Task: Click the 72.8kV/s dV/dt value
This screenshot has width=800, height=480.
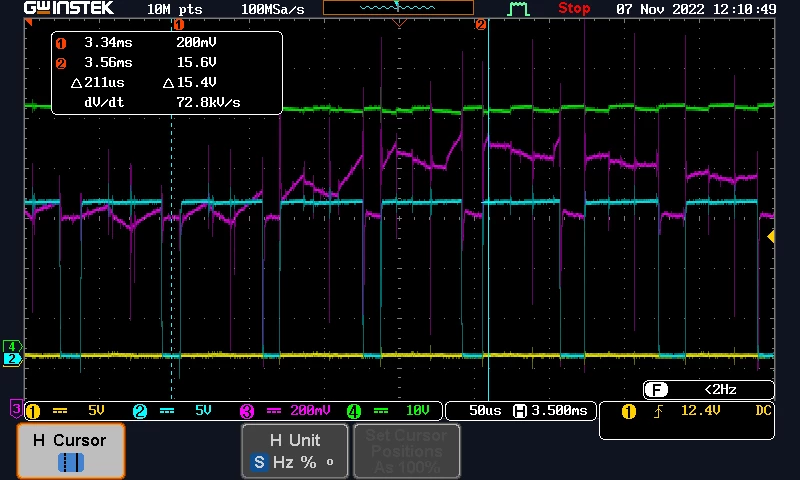Action: (x=208, y=103)
